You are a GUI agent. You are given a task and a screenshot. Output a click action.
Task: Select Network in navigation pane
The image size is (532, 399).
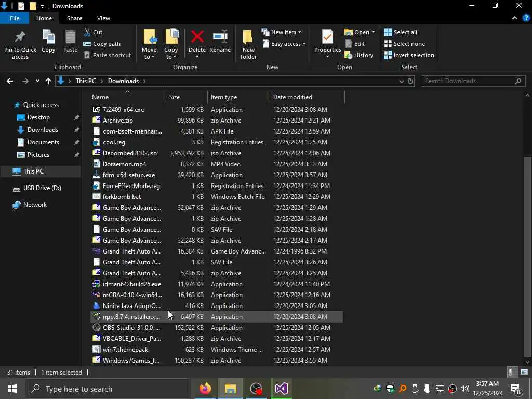click(35, 205)
